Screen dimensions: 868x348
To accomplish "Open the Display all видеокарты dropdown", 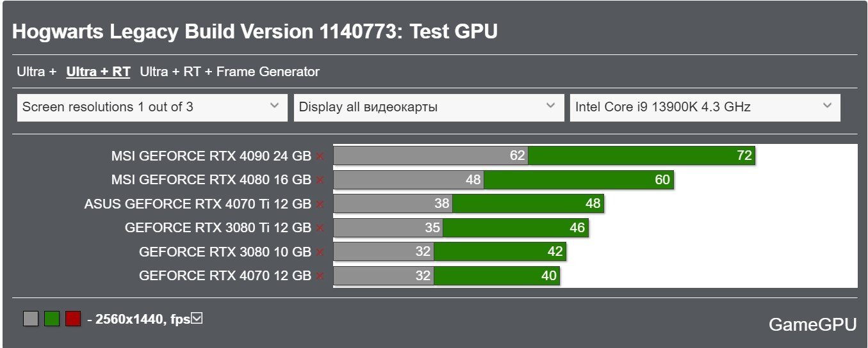I will click(429, 107).
